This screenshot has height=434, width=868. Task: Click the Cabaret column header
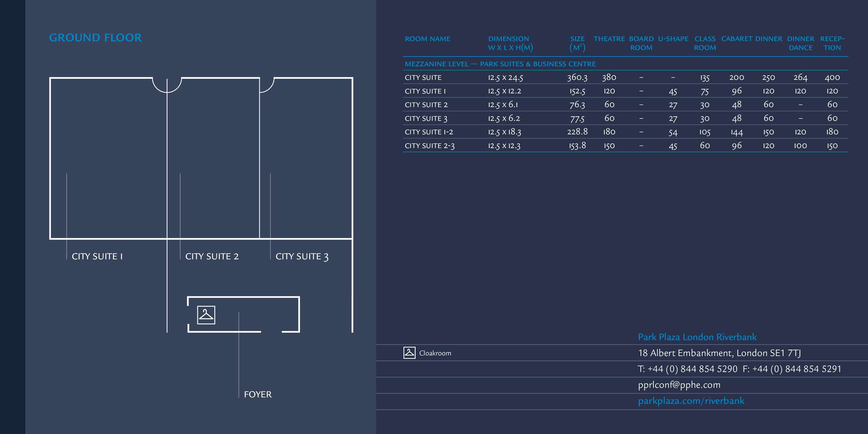pos(737,39)
